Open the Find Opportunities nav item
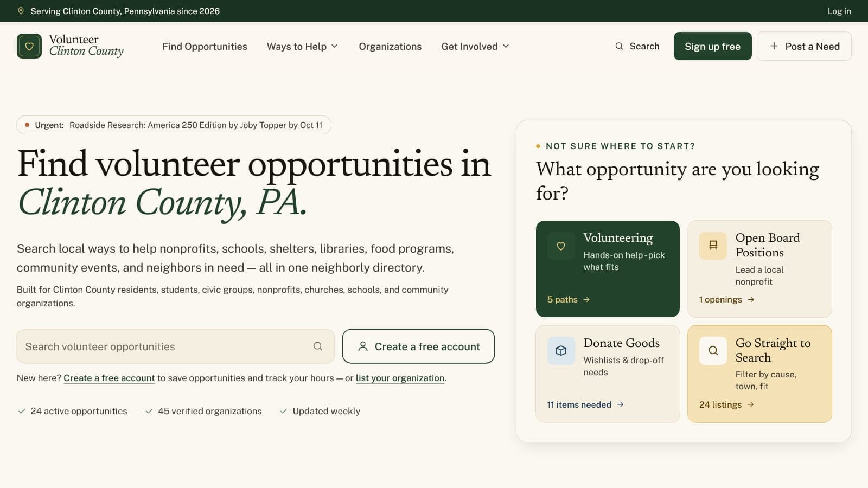The image size is (868, 488). point(205,47)
